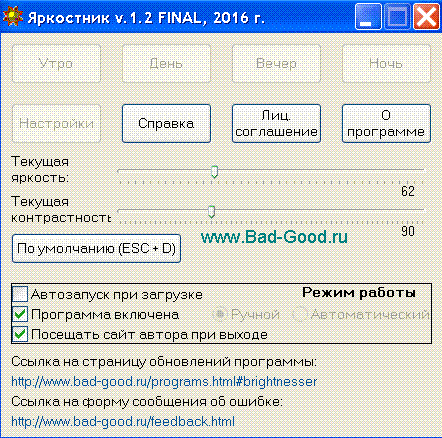Select the День preset button
The height and width of the screenshot is (438, 442).
pos(166,63)
